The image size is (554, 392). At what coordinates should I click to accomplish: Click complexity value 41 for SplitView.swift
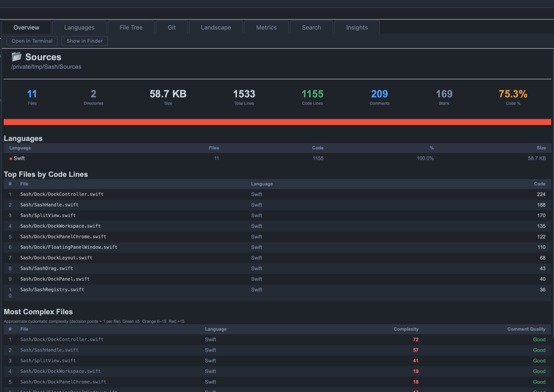[416, 361]
